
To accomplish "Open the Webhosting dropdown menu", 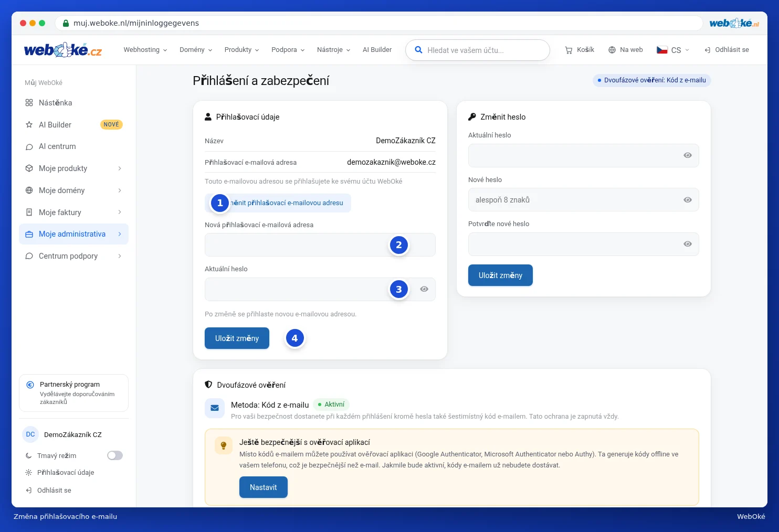I will 145,50.
